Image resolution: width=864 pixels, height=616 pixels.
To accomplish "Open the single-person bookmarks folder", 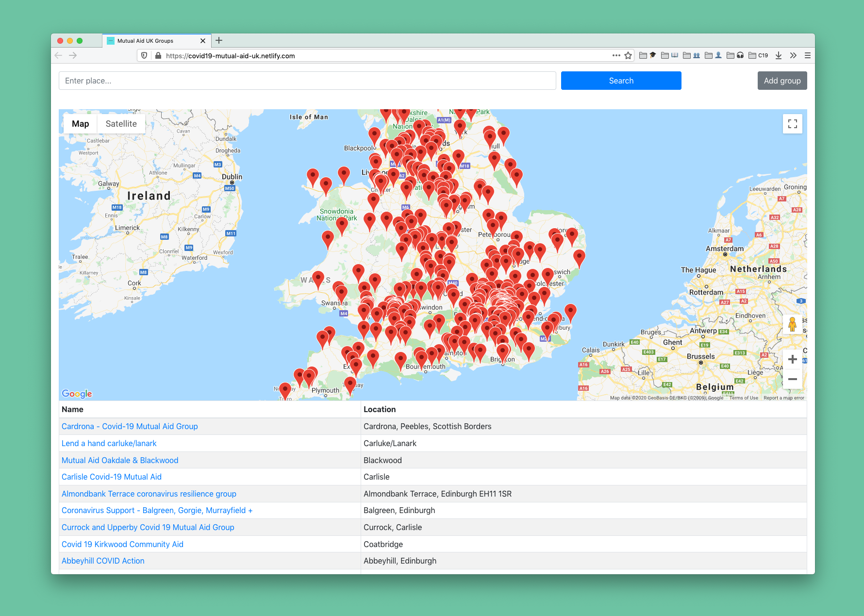I will [713, 55].
